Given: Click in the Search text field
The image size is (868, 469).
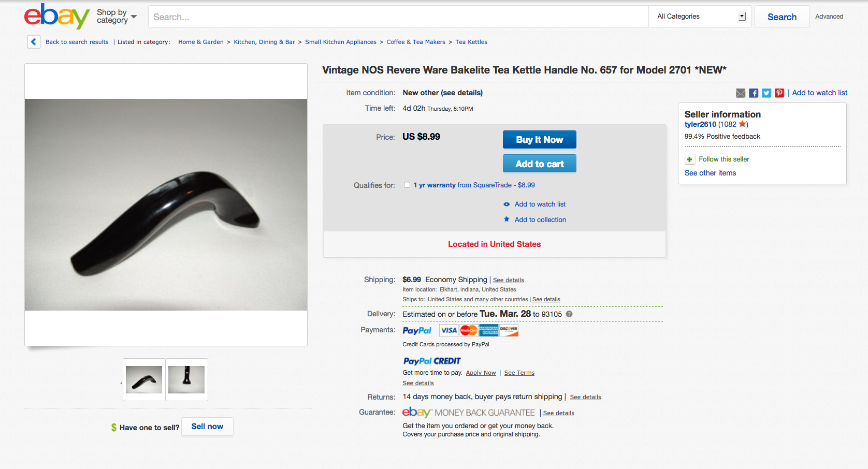Looking at the screenshot, I should point(398,17).
